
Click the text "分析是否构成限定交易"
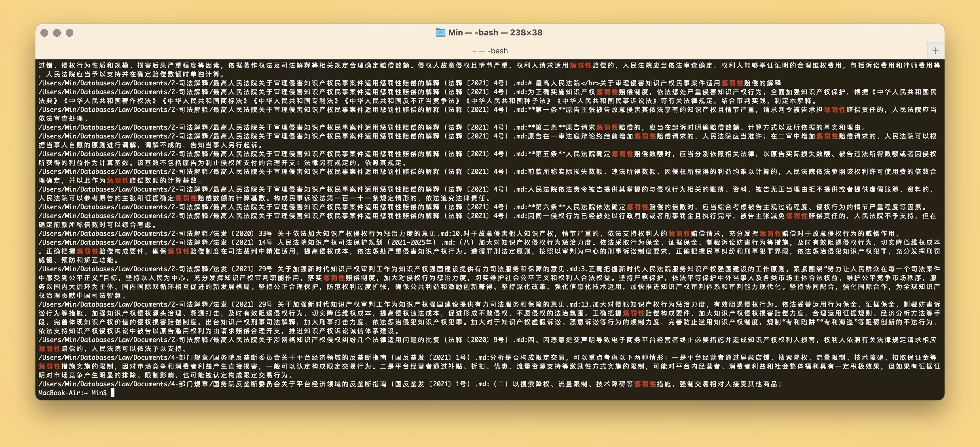[x=527, y=358]
